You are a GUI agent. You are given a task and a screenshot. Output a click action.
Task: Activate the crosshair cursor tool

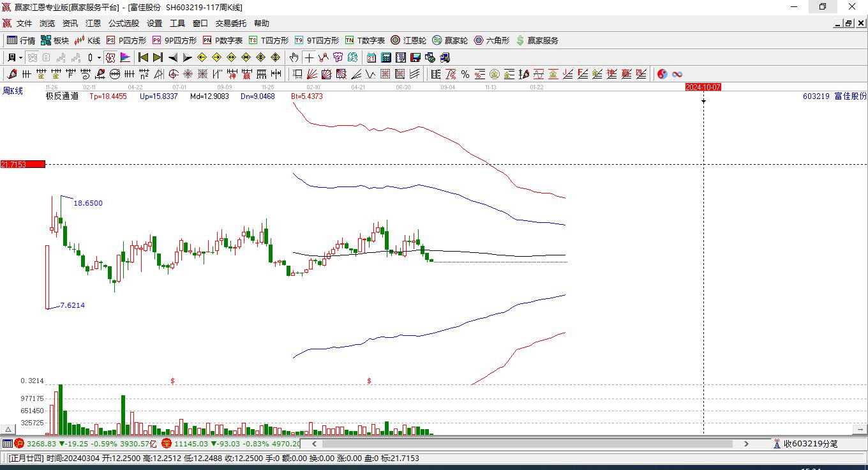[x=309, y=57]
